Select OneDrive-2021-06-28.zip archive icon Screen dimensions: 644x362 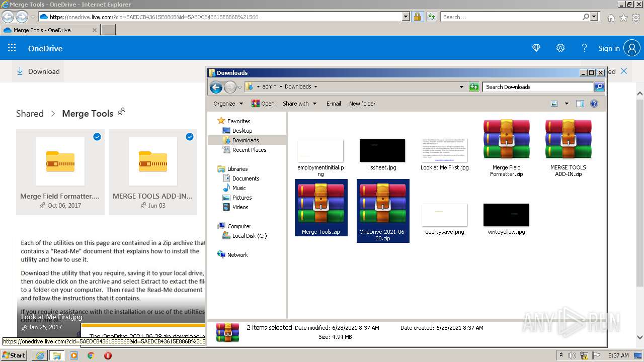[383, 204]
